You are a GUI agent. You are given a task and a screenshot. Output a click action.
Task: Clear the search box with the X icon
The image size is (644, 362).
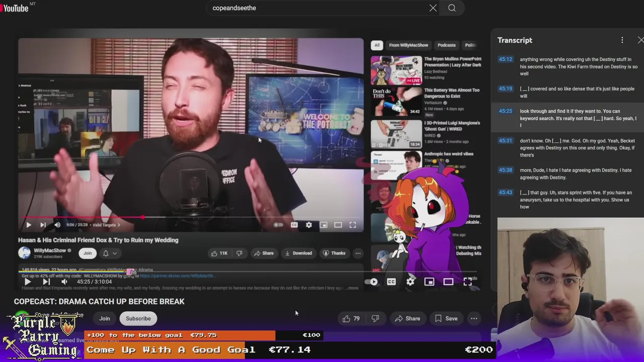433,8
